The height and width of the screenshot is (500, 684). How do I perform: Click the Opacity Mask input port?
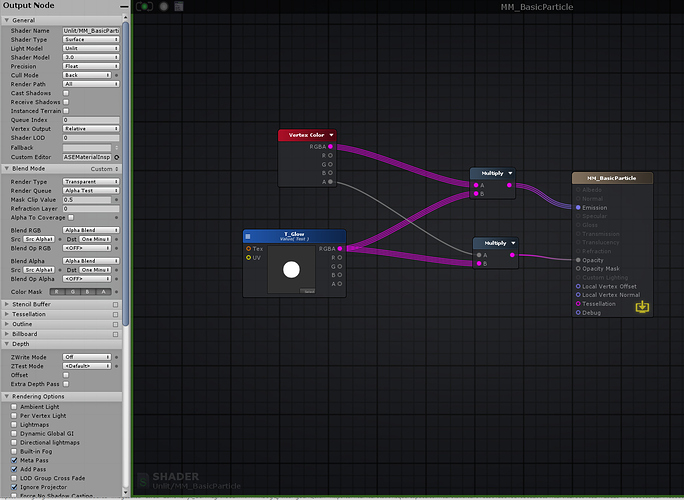(x=578, y=269)
